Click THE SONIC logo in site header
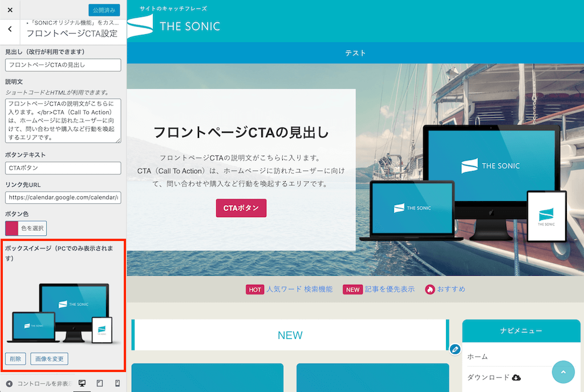Image resolution: width=584 pixels, height=392 pixels. [175, 26]
